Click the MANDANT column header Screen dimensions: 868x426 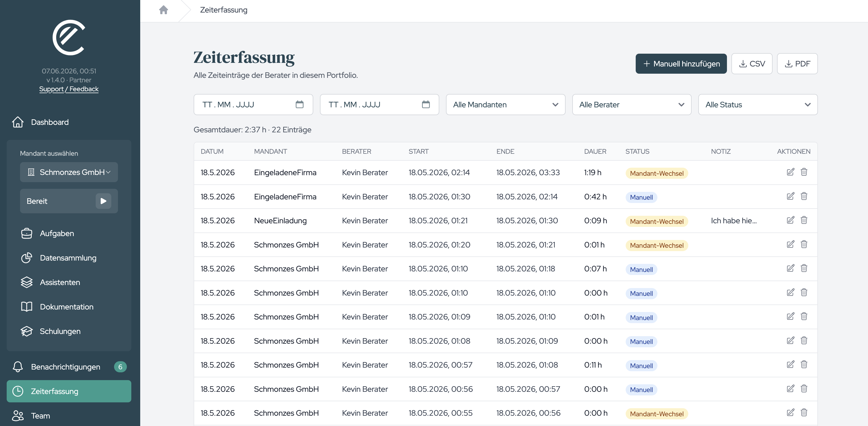point(270,152)
